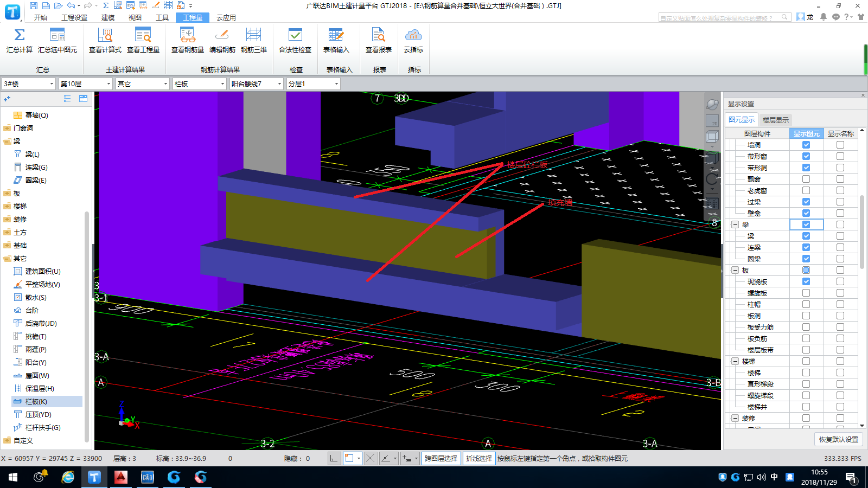Toggle list view icon in component panel

[67, 98]
